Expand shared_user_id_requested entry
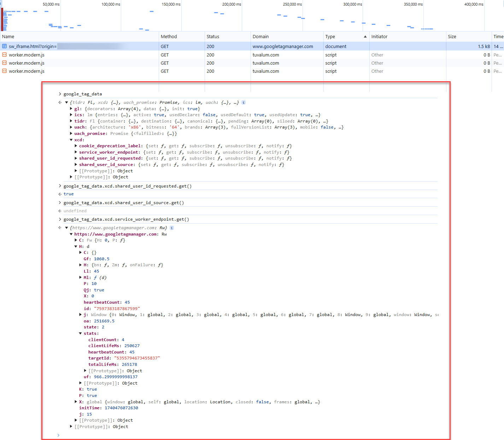504x440 pixels. tap(76, 158)
